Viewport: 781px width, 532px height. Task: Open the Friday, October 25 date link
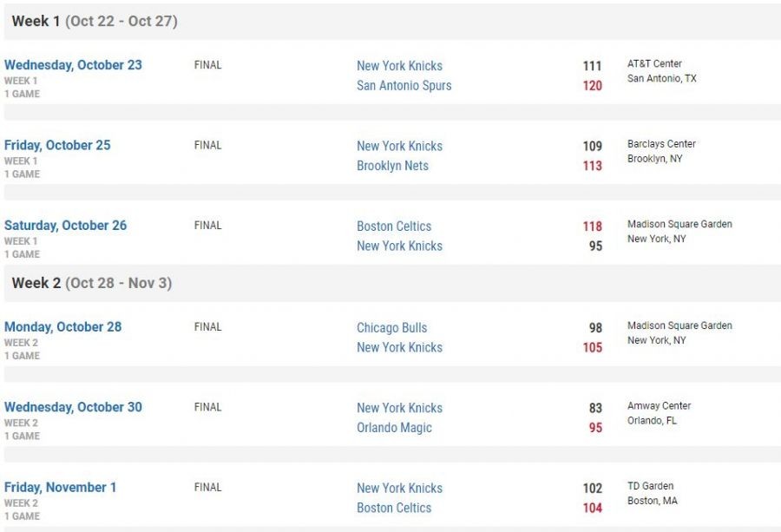point(57,146)
